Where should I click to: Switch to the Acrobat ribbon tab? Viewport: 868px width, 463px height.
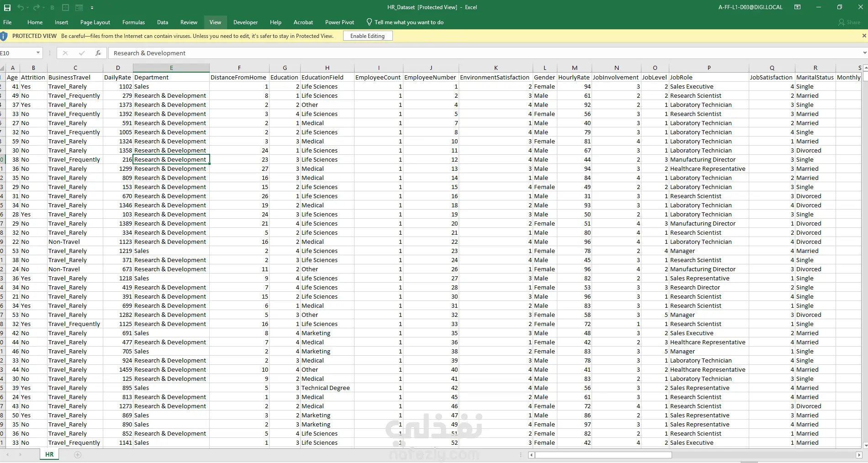point(303,22)
